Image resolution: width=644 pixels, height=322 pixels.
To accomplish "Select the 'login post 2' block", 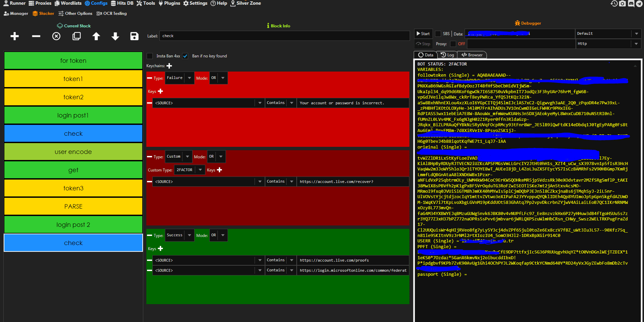I will coord(73,225).
